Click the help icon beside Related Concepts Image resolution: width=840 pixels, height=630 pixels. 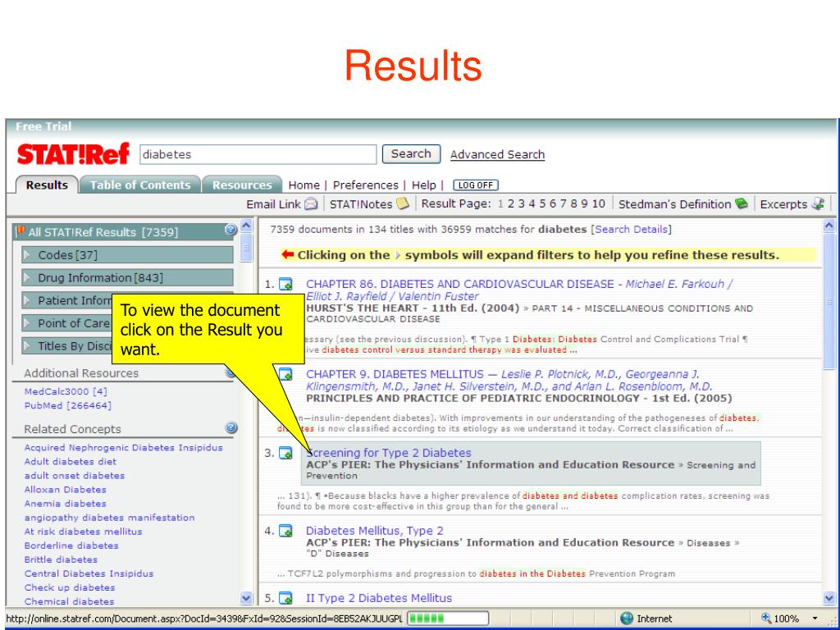pyautogui.click(x=231, y=427)
